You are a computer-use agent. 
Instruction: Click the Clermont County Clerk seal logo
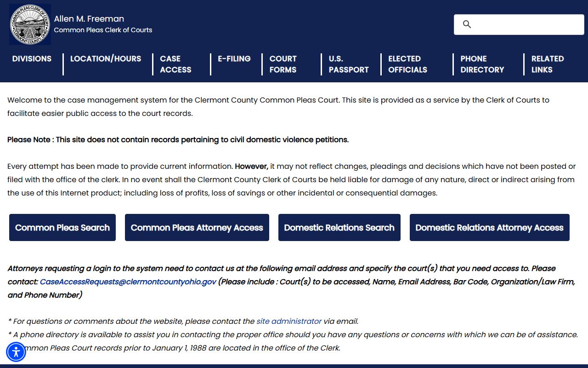pyautogui.click(x=30, y=24)
